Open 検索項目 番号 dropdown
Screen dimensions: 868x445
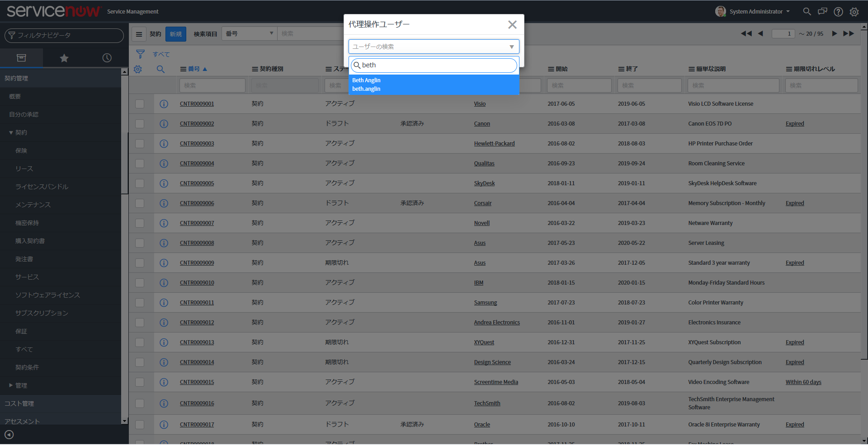[x=249, y=34]
